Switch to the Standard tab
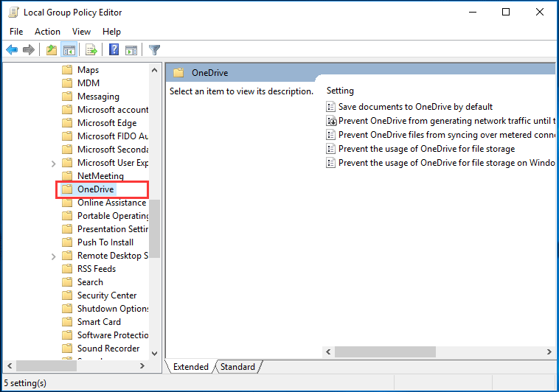The width and height of the screenshot is (559, 392). (237, 367)
